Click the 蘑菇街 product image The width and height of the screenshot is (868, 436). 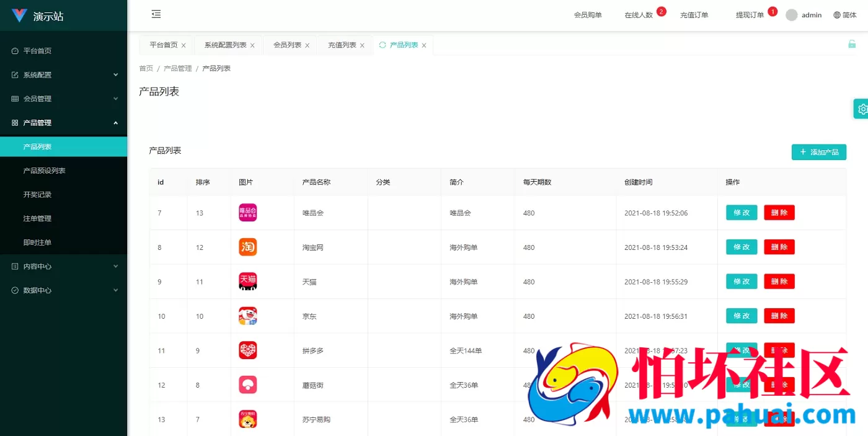[248, 385]
